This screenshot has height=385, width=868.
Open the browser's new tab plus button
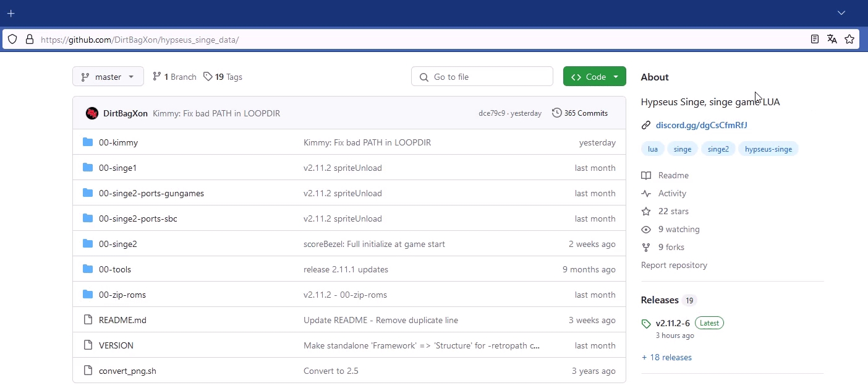11,13
